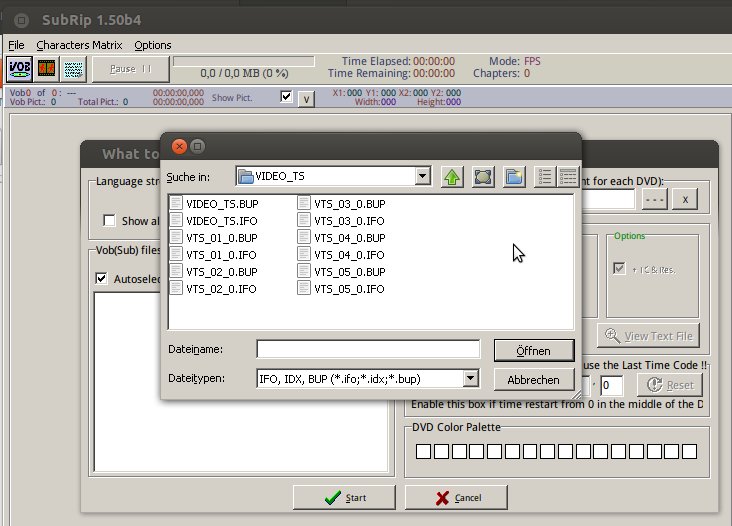Viewport: 732px width, 526px height.
Task: Open the Options menu
Action: [x=153, y=45]
